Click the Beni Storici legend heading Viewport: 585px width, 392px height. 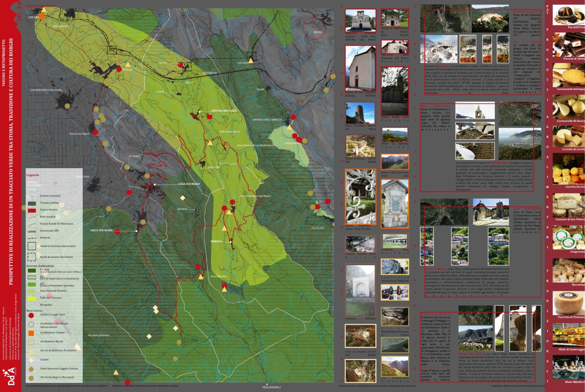(34, 311)
